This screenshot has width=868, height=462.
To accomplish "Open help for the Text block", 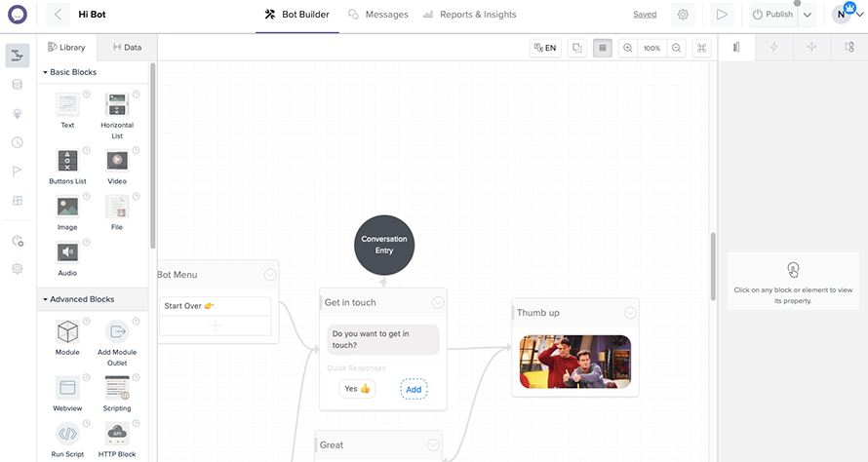I will (87, 95).
